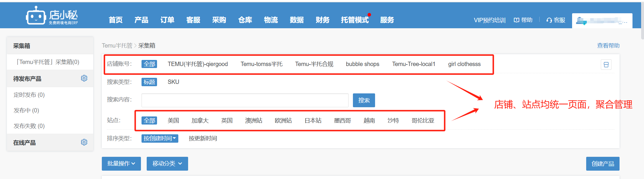Click the 店小秘 robot logo
The height and width of the screenshot is (179, 644).
click(x=52, y=15)
